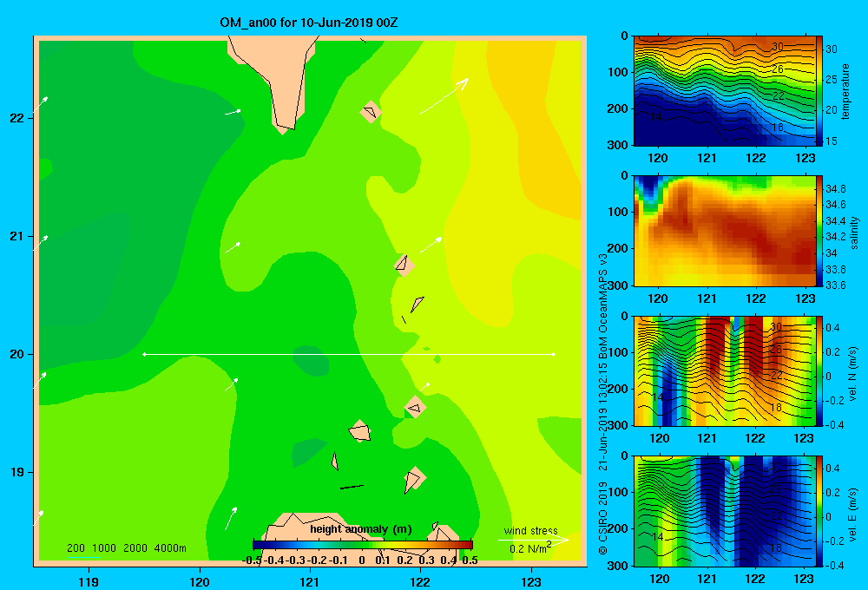
Task: Click the 0.5 tick on height anomaly colorbar
Action: 470,560
